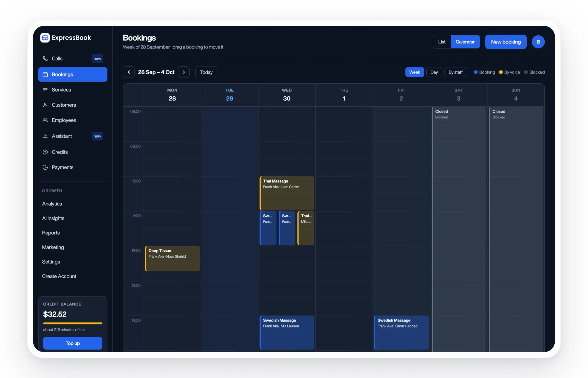Open Customers in the sidebar
The width and height of the screenshot is (588, 378).
pos(73,105)
